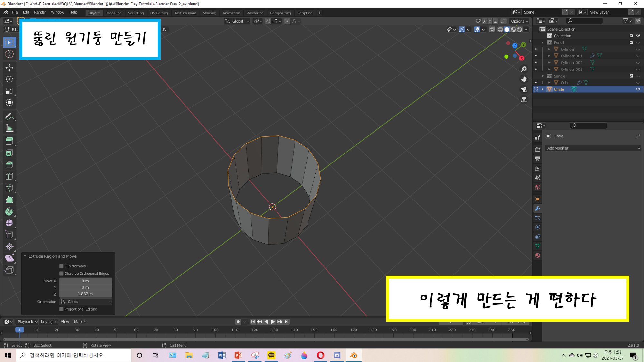Select the Bevel tool
This screenshot has width=644, height=362.
click(x=9, y=165)
